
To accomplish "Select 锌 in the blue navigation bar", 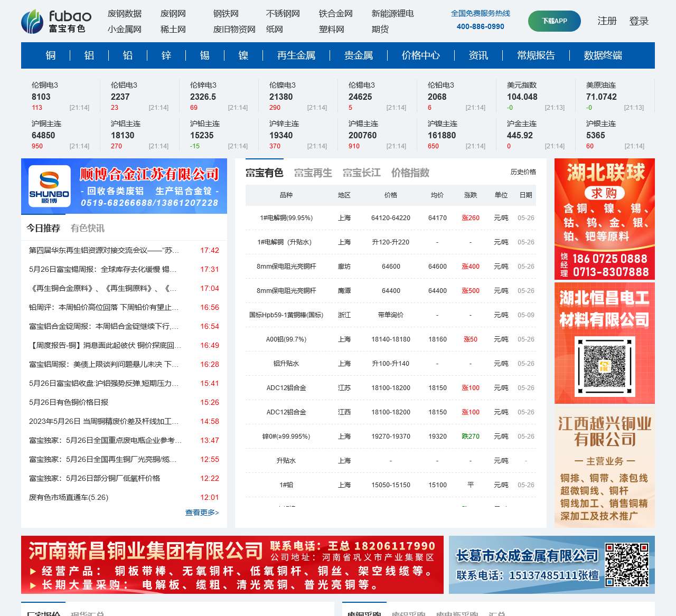I will point(166,55).
